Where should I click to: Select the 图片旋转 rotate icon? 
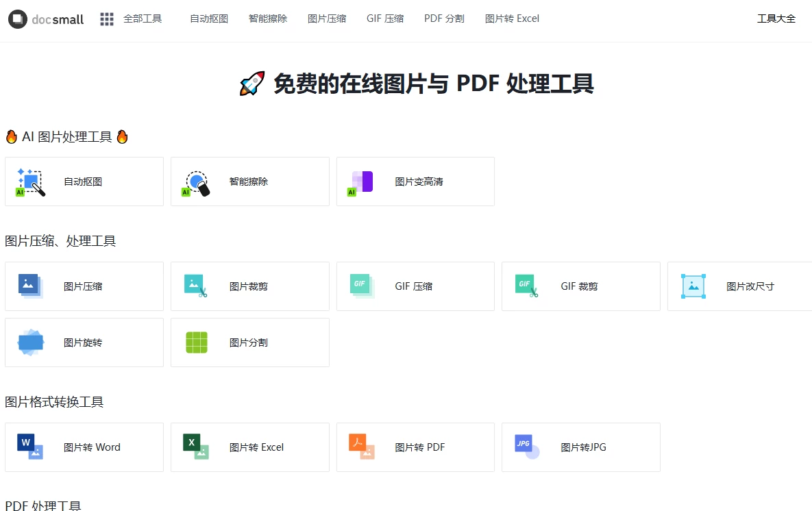click(30, 342)
